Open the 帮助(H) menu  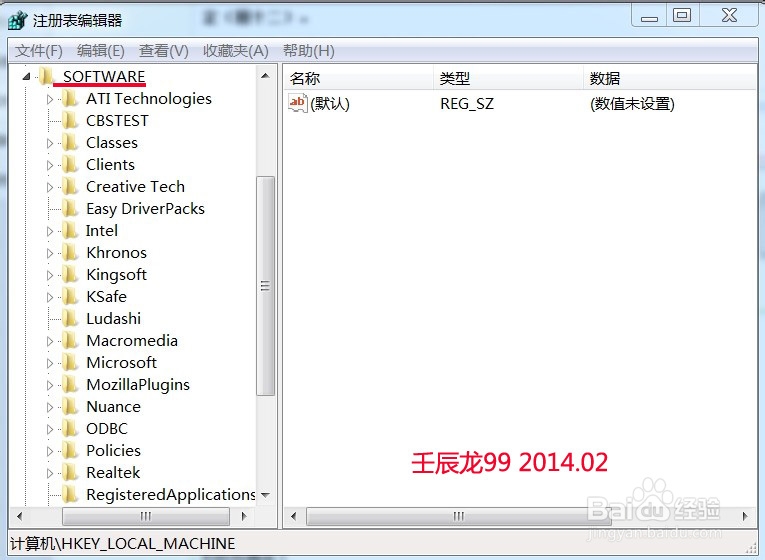tap(309, 51)
